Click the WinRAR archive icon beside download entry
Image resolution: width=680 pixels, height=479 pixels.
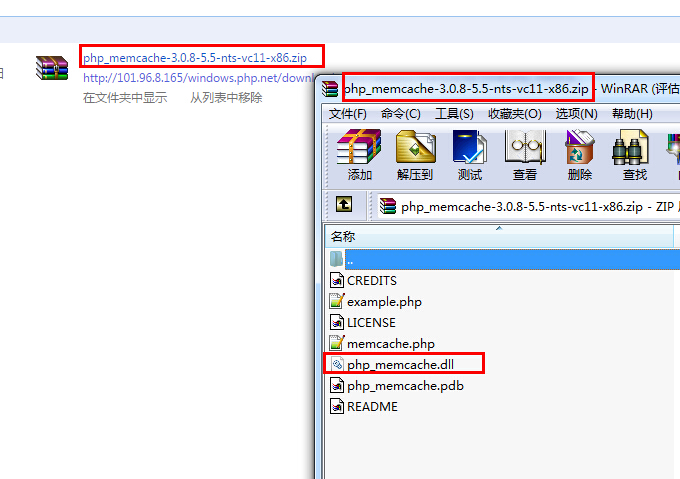[x=52, y=68]
